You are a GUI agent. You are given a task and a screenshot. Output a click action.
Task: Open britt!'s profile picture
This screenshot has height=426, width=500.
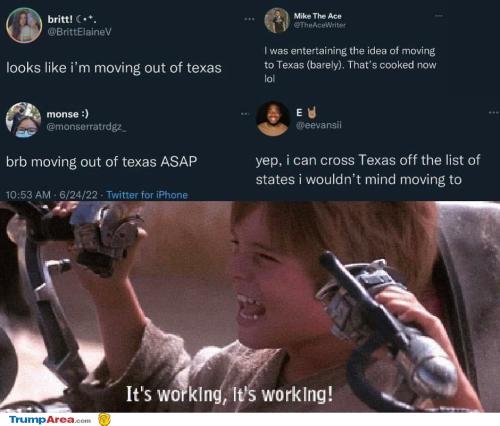click(24, 25)
